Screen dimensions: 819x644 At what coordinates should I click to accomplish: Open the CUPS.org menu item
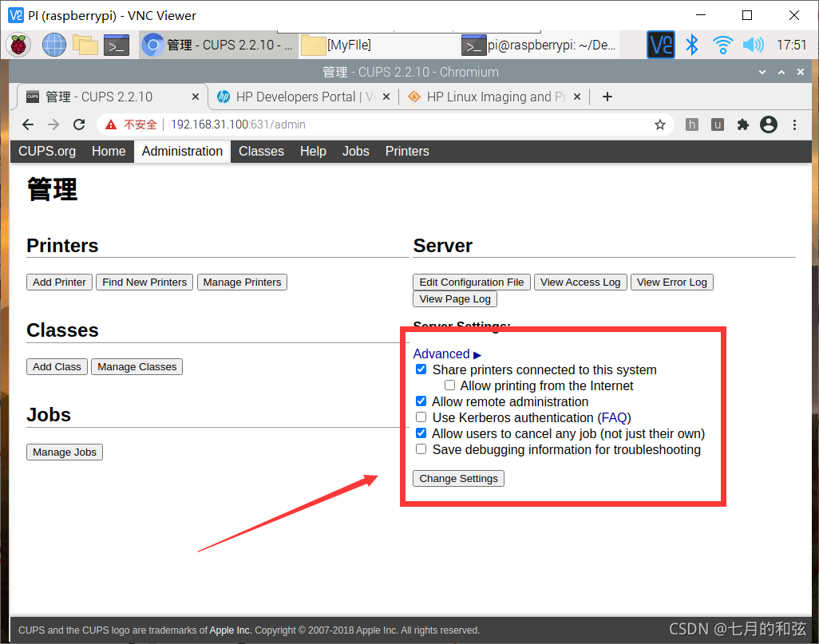pos(47,152)
